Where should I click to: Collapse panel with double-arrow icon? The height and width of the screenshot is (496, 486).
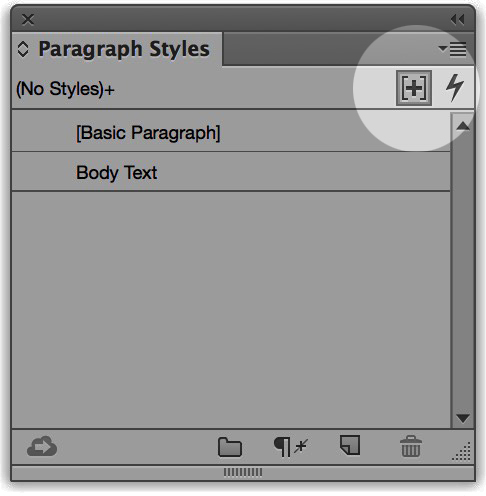[457, 20]
